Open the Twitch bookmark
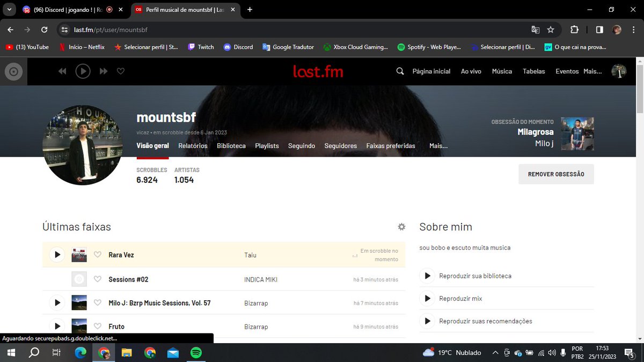Screen dimensions: 644x362 201,47
